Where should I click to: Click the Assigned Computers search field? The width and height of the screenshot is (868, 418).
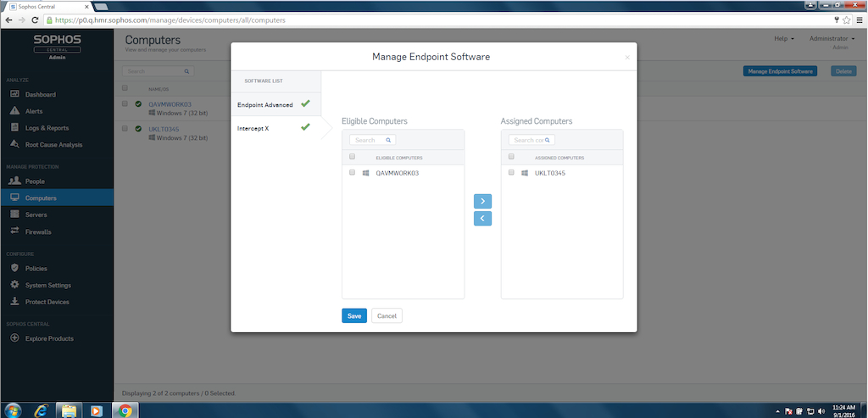[x=531, y=140]
